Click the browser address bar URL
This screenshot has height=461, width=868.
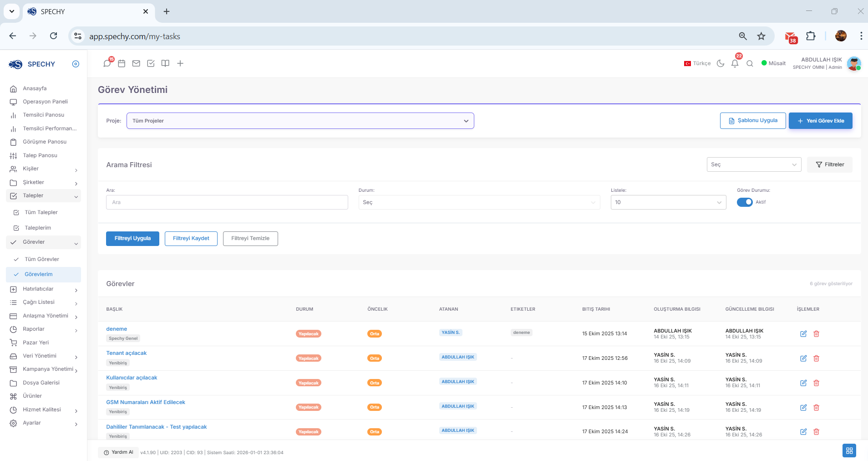pyautogui.click(x=135, y=36)
